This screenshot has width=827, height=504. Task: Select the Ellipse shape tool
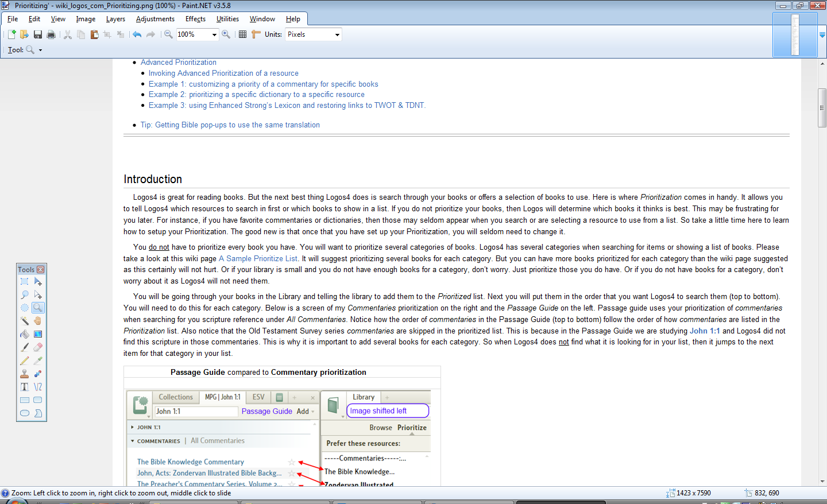(25, 413)
